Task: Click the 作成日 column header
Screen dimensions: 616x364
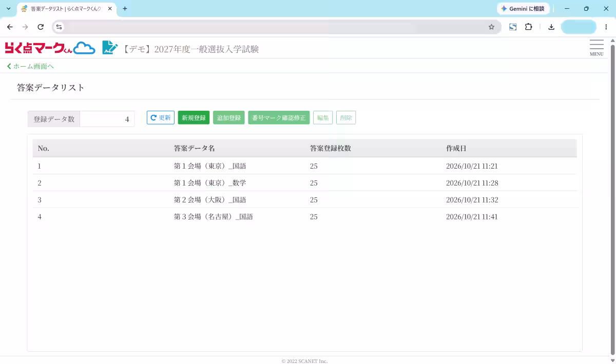Action: click(x=456, y=149)
